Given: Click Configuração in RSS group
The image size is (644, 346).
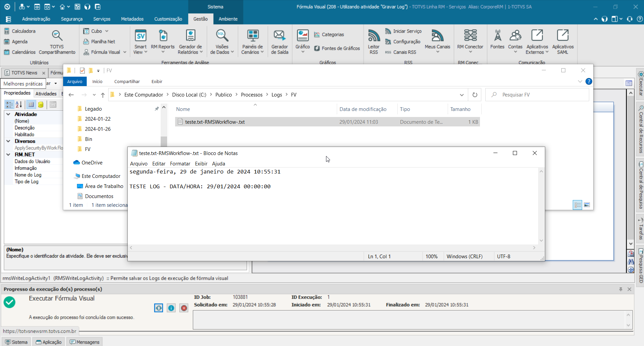Looking at the screenshot, I should 403,42.
